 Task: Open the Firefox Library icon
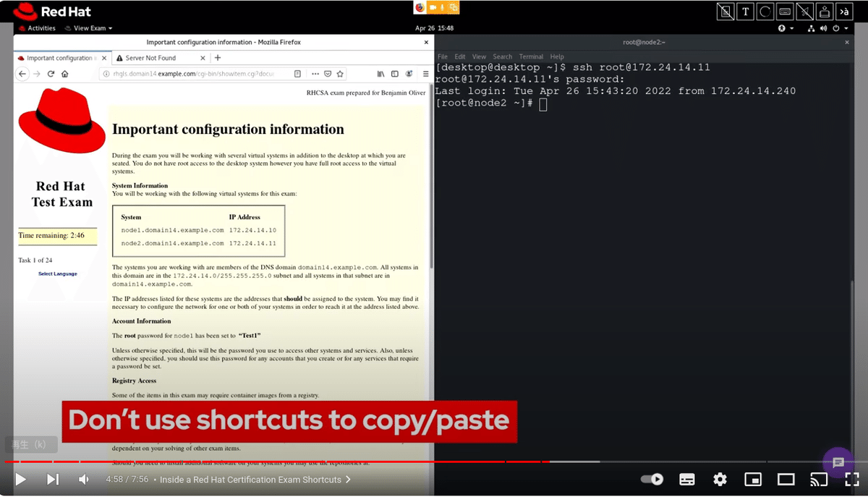click(x=380, y=74)
